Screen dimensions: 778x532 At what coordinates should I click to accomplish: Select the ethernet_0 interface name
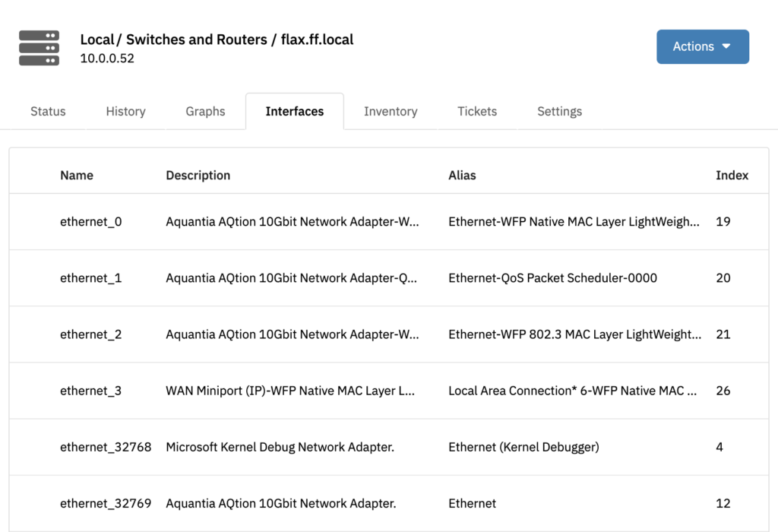coord(91,221)
